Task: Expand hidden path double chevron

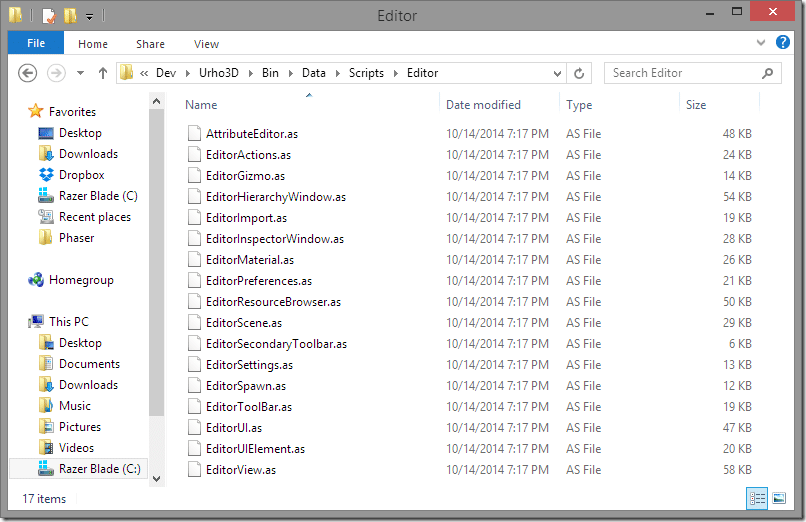Action: (x=144, y=73)
